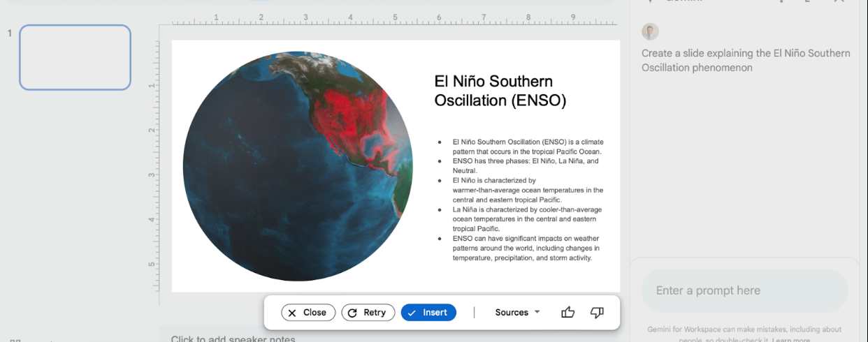The height and width of the screenshot is (342, 868).
Task: Dismiss the preview with the Close button
Action: [x=308, y=313]
